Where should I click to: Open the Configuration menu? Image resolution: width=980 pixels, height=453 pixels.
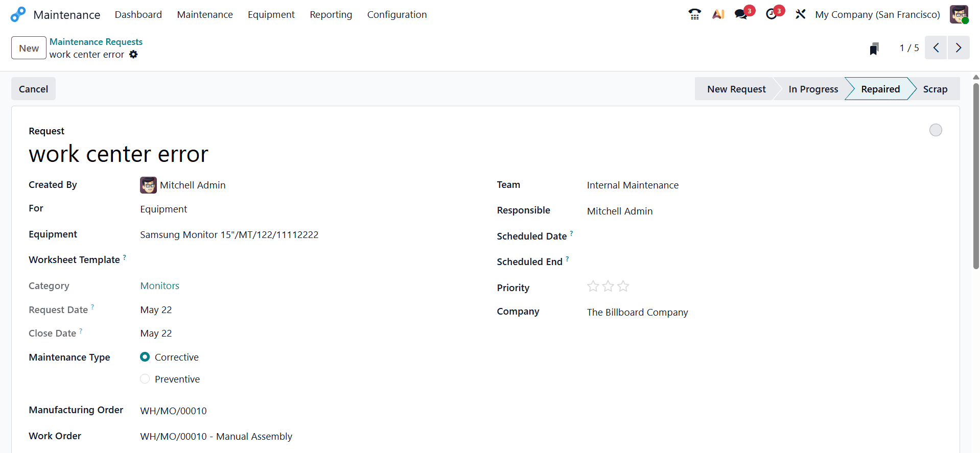(397, 14)
